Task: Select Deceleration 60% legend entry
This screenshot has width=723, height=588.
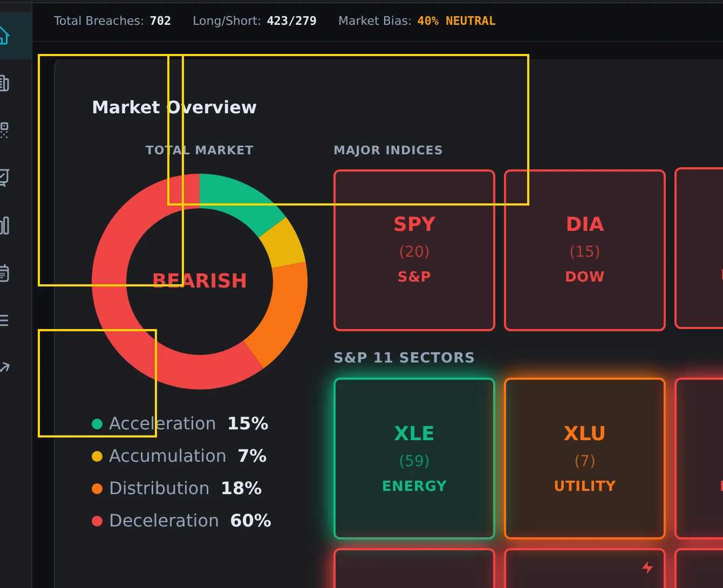Action: point(181,521)
